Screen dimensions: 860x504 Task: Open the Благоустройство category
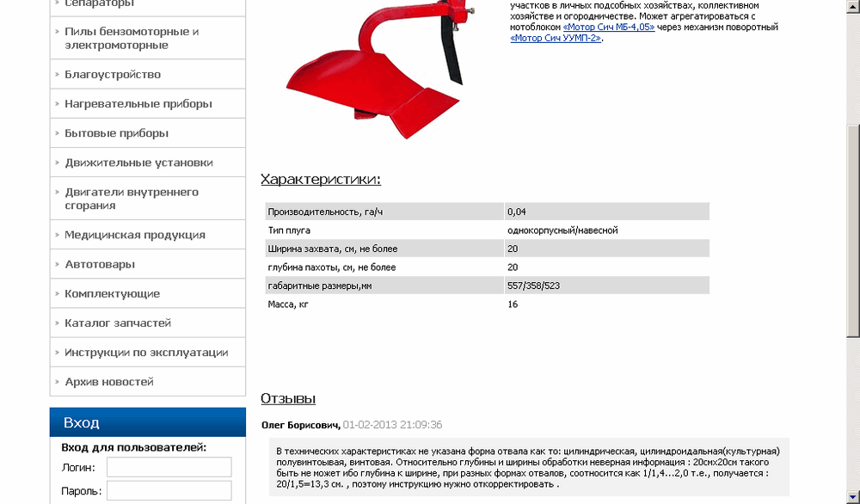(113, 75)
